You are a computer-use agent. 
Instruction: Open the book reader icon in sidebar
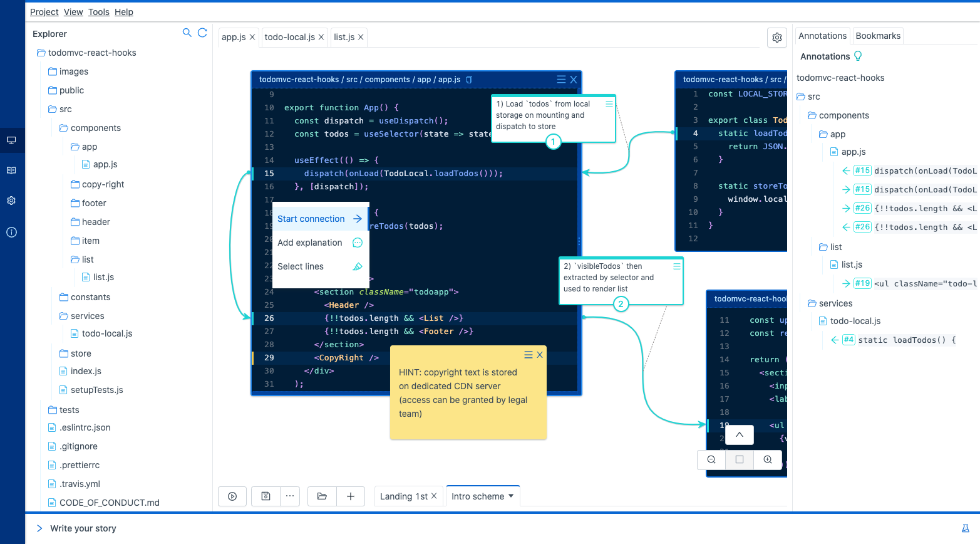11,170
